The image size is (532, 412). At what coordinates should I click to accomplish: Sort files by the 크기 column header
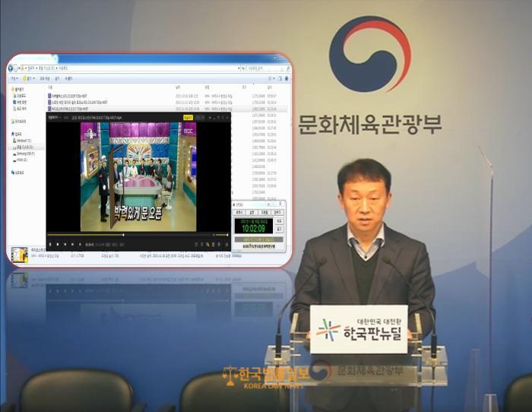(244, 87)
